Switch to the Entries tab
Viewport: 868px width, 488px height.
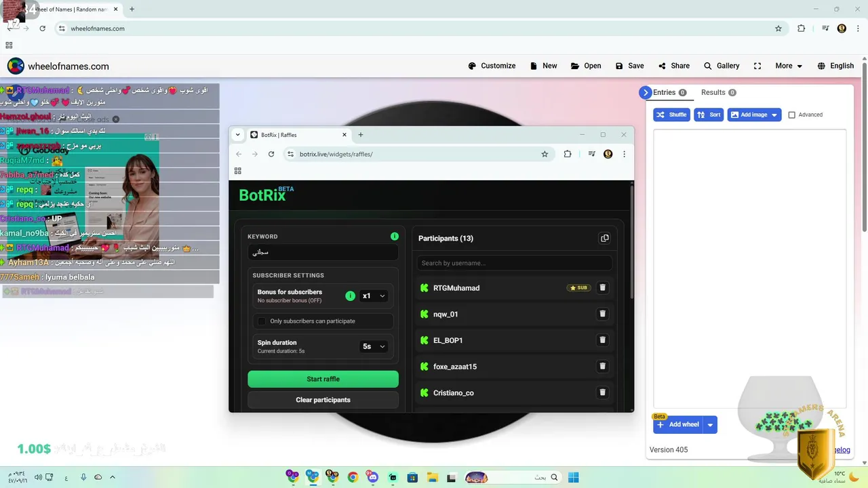[x=669, y=93]
